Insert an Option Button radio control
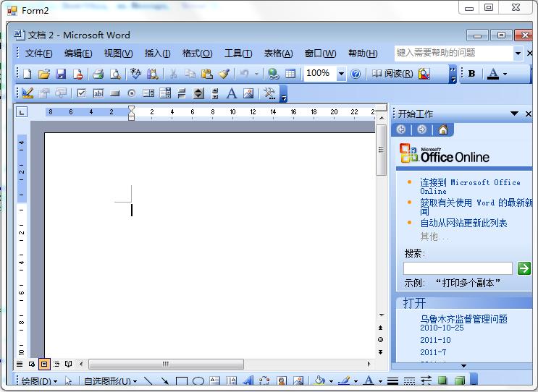 (x=131, y=93)
